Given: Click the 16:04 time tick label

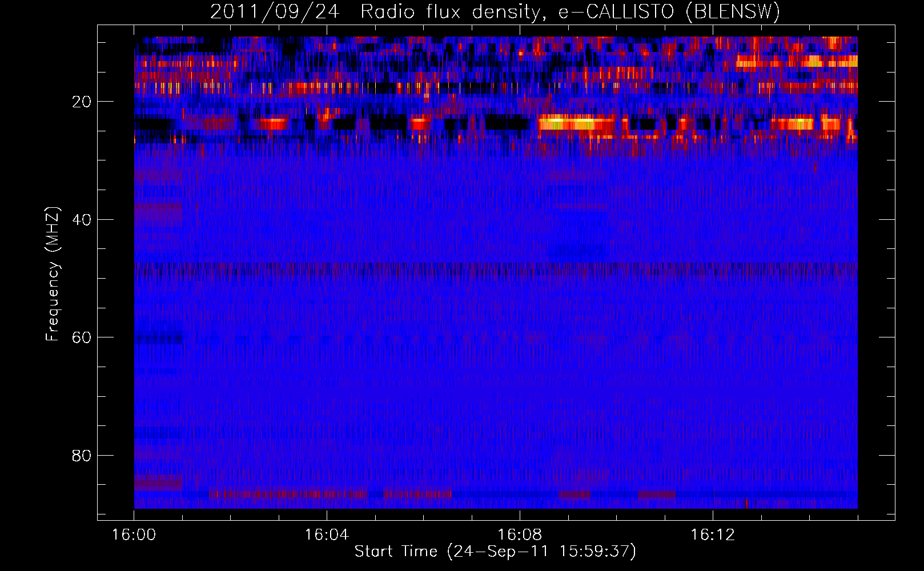Looking at the screenshot, I should tap(327, 534).
